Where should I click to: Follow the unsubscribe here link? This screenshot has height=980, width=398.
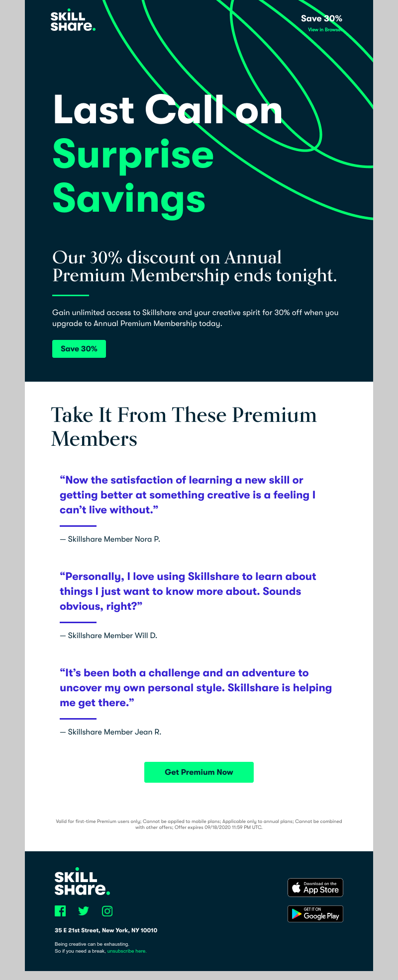click(x=127, y=951)
